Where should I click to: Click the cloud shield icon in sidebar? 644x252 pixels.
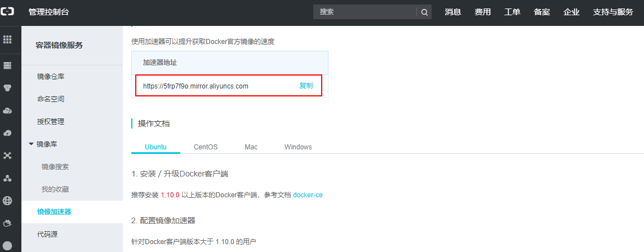click(7, 223)
